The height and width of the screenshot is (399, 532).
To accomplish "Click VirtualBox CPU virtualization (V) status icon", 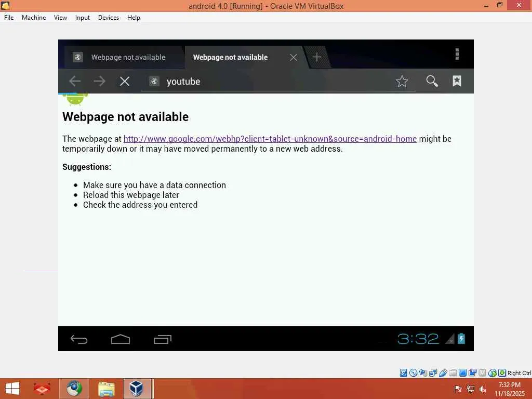I will pyautogui.click(x=482, y=373).
